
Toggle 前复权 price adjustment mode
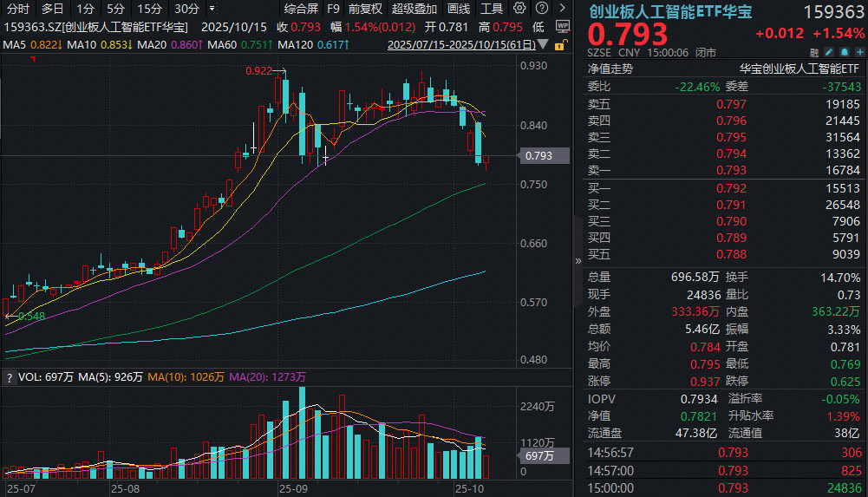coord(365,9)
